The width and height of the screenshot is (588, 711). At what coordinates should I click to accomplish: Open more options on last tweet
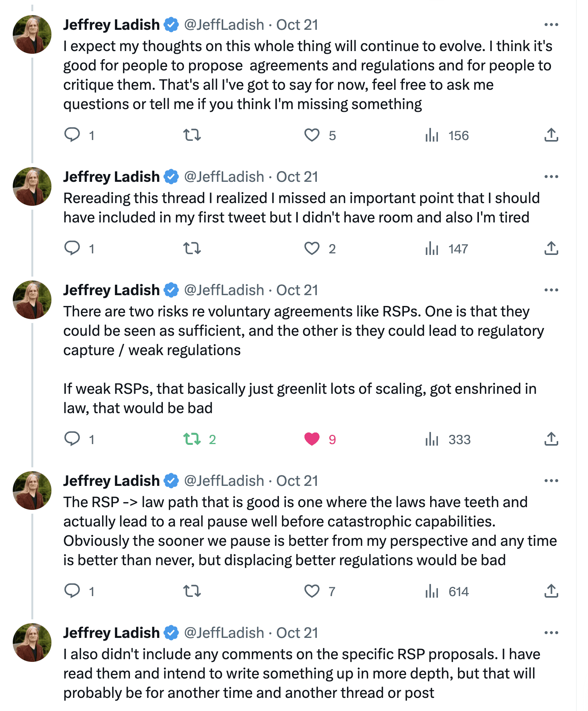(551, 633)
